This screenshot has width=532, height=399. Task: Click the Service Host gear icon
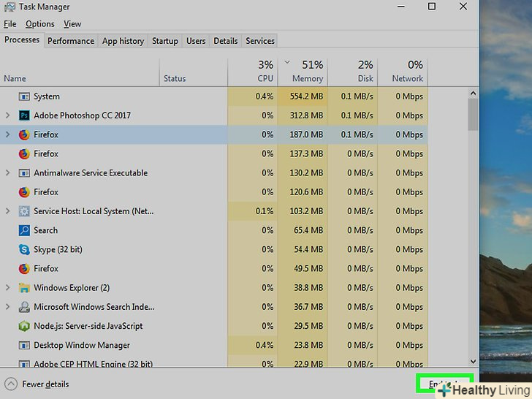pyautogui.click(x=24, y=211)
